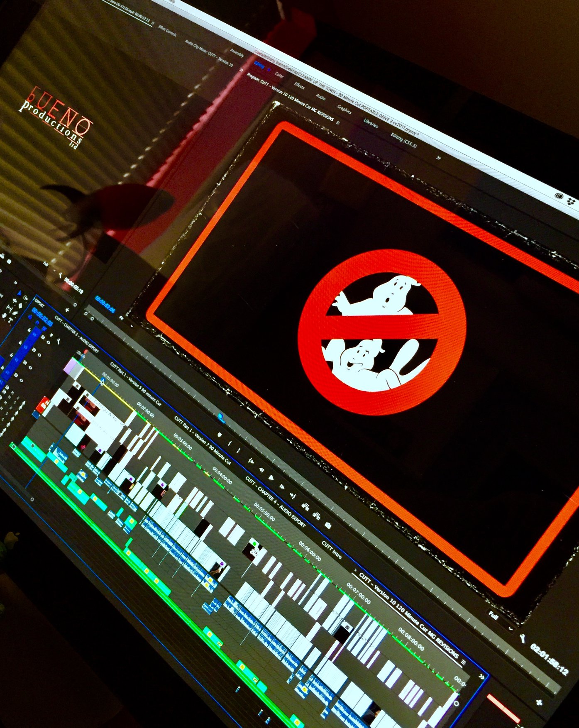Screen dimensions: 579x728
Task: Select the Hand tool
Action: point(5,315)
